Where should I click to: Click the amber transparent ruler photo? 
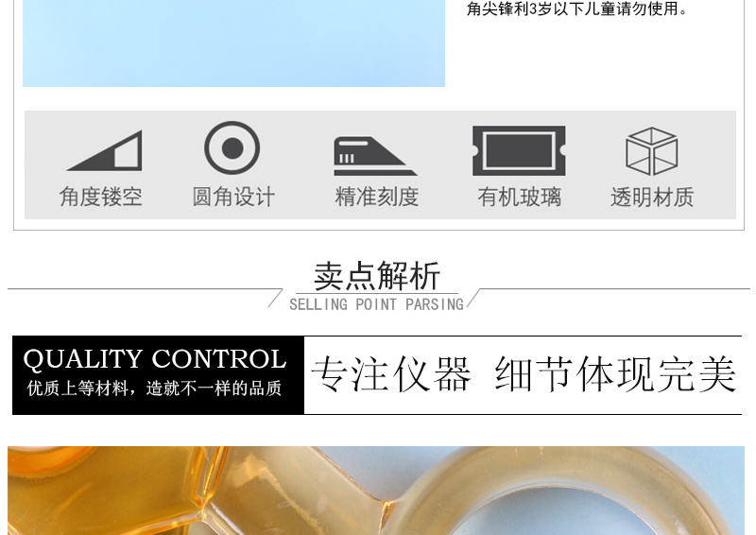click(x=376, y=491)
